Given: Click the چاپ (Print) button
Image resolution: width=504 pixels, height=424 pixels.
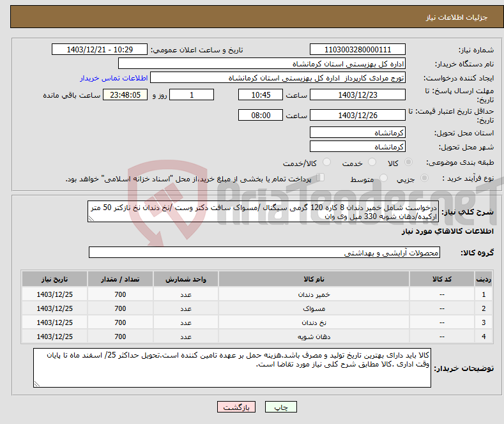Looking at the screenshot, I should [281, 407].
